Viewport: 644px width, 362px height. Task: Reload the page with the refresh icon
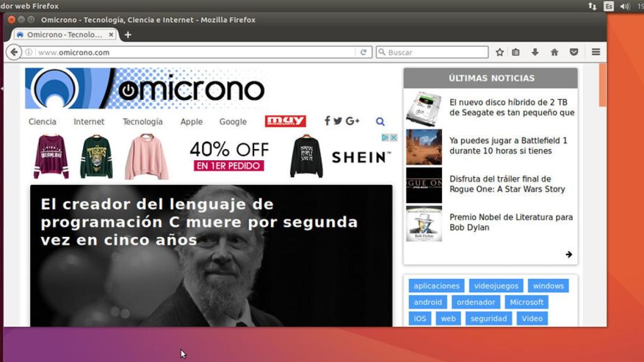363,52
